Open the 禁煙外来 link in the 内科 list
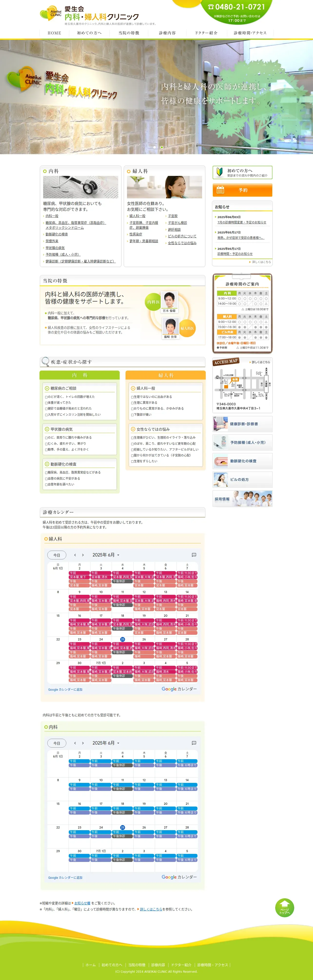This screenshot has height=980, width=313. [x=52, y=241]
